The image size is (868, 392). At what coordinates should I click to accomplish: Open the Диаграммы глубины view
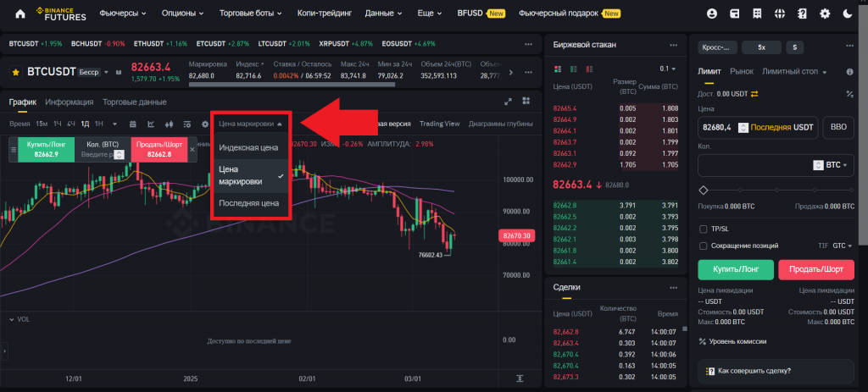pyautogui.click(x=500, y=124)
